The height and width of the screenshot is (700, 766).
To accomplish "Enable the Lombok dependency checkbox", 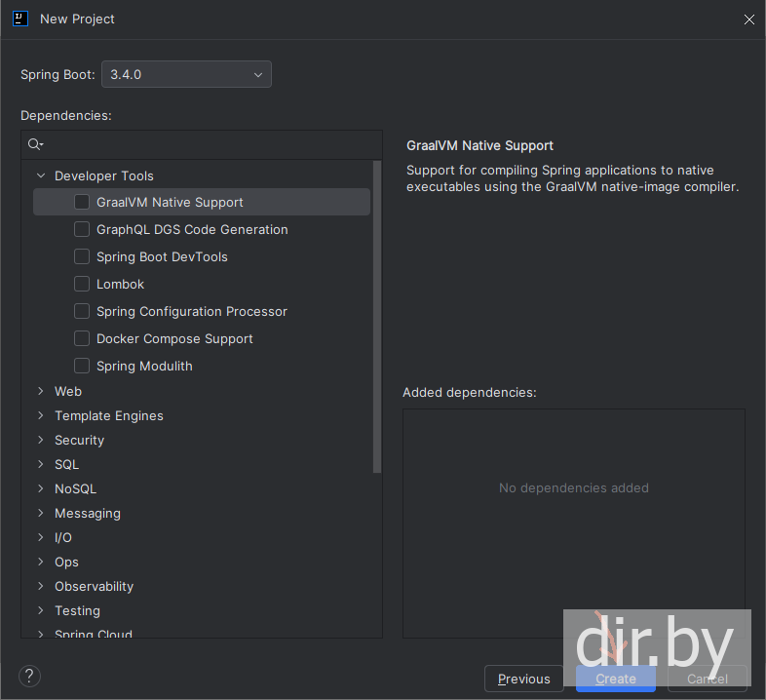I will coord(82,284).
